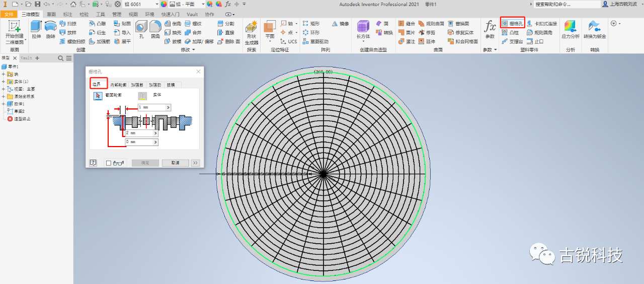Image resolution: width=644 pixels, height=284 pixels.
Task: Expand the 原始坐标系 folder node
Action: point(3,96)
